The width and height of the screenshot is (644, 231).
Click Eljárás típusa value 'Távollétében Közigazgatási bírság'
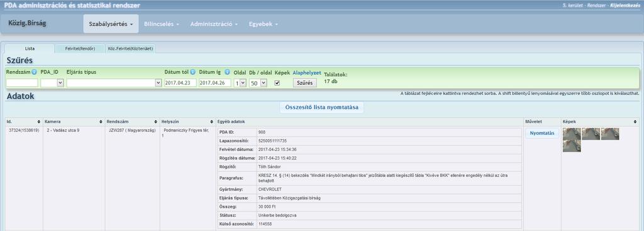[289, 198]
